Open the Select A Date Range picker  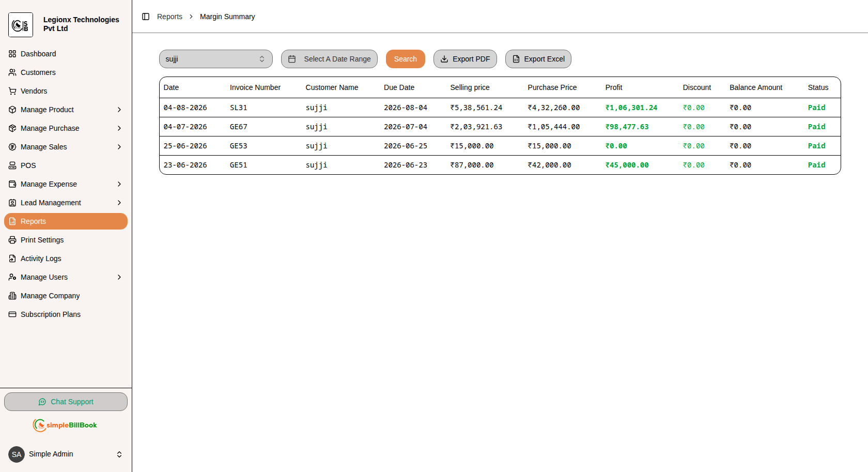329,59
